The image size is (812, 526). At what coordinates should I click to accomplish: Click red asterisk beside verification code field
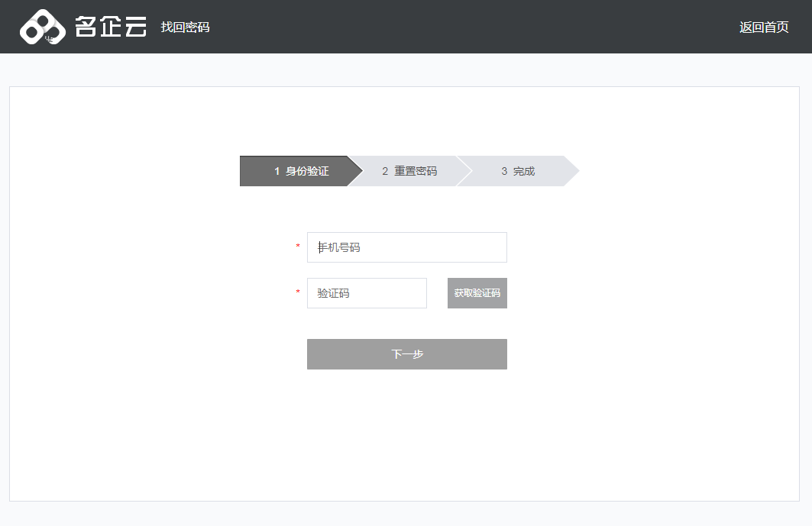pos(298,293)
